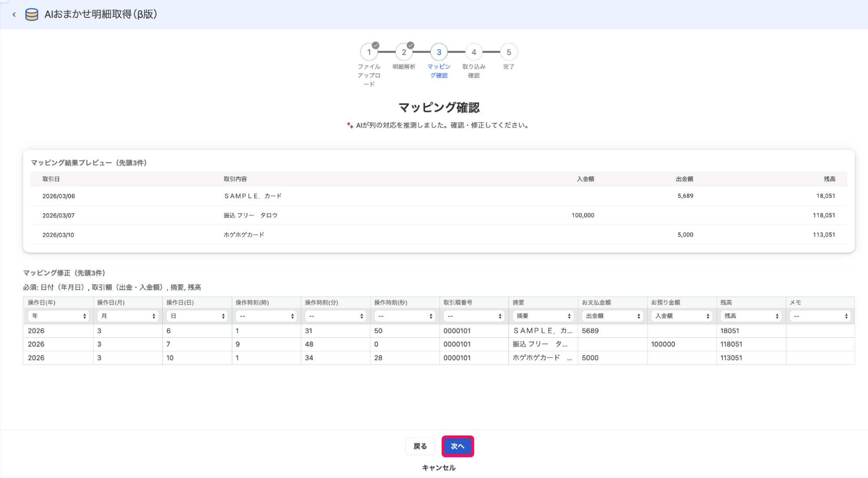This screenshot has width=868, height=478.
Task: Select step 1 ファイルアップロード circle
Action: [369, 52]
